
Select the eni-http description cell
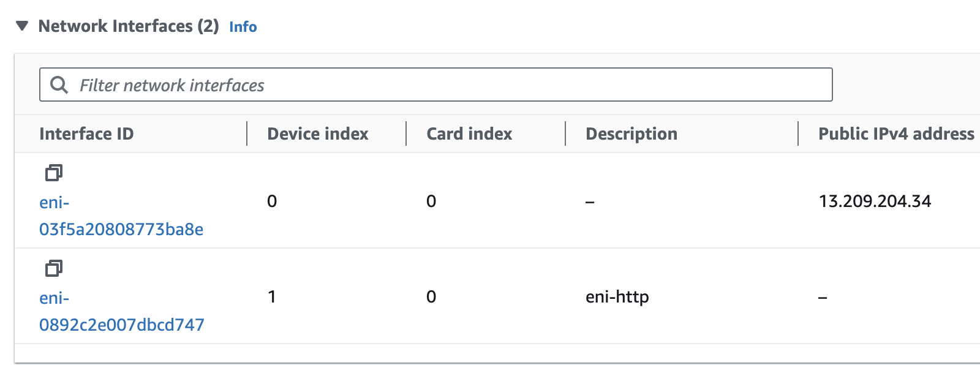pyautogui.click(x=617, y=297)
